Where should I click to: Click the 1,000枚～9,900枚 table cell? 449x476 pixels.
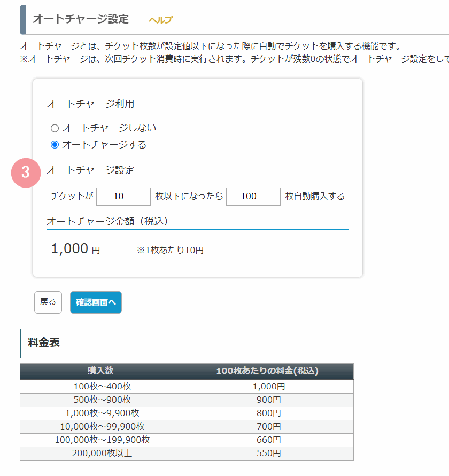(x=100, y=413)
